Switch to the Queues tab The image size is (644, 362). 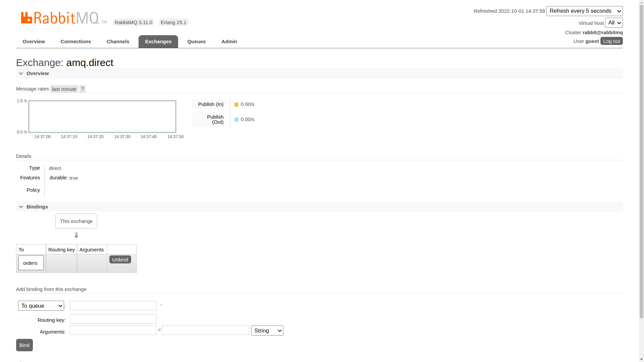coord(196,42)
